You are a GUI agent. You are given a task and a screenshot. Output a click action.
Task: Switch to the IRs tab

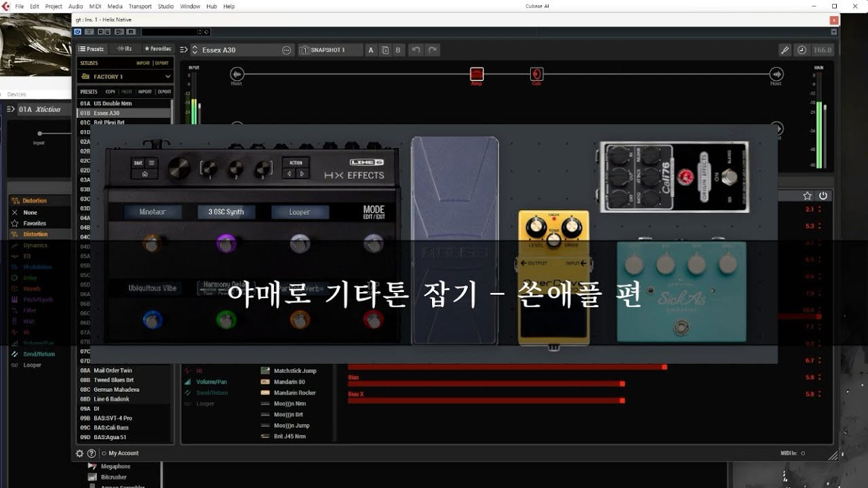coord(125,49)
